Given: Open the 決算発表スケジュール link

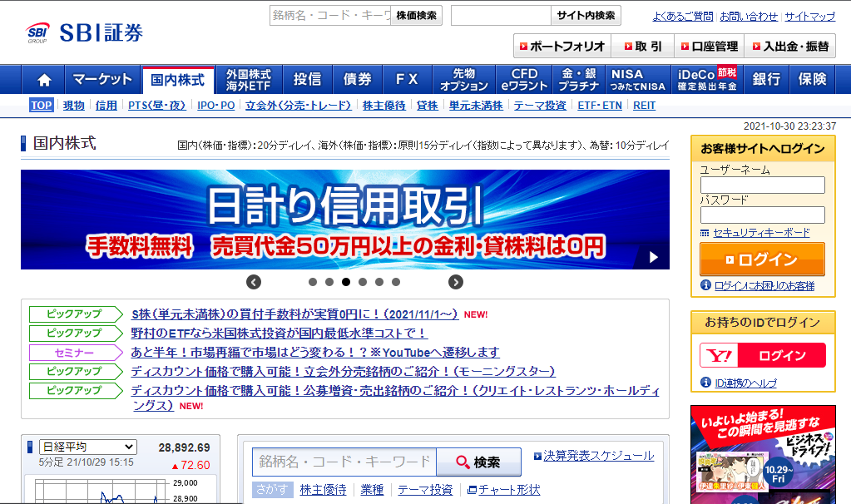Looking at the screenshot, I should (599, 456).
